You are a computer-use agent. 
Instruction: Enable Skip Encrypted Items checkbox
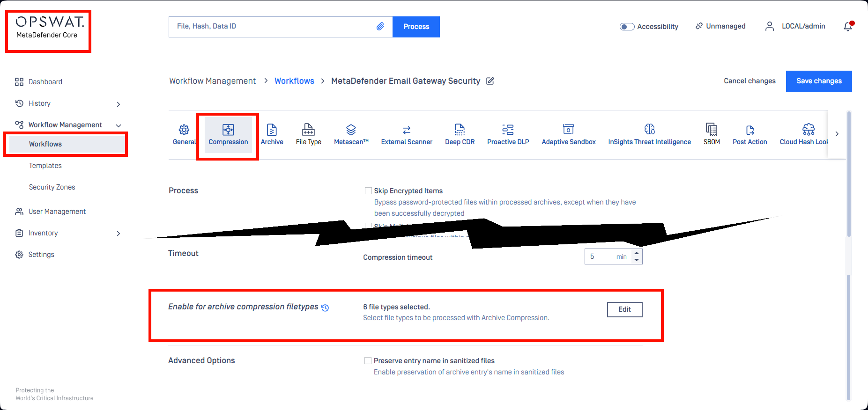click(x=368, y=191)
